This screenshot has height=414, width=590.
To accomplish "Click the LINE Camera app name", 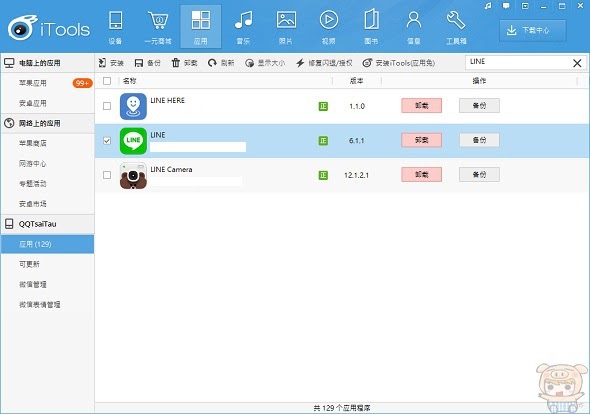I will coord(171,170).
